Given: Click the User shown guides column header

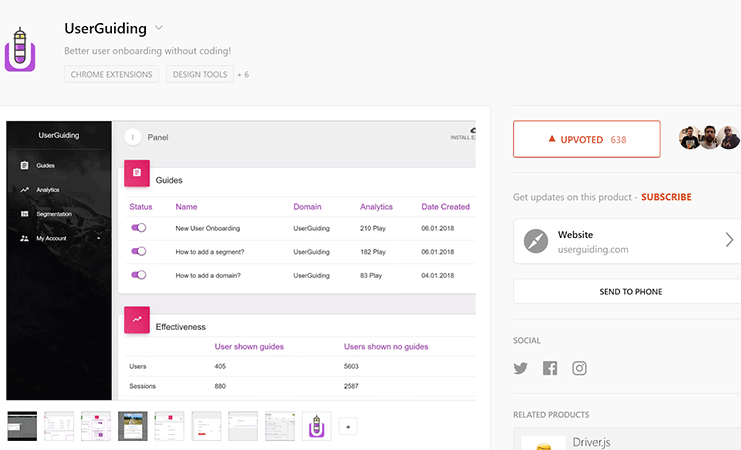Looking at the screenshot, I should click(249, 346).
